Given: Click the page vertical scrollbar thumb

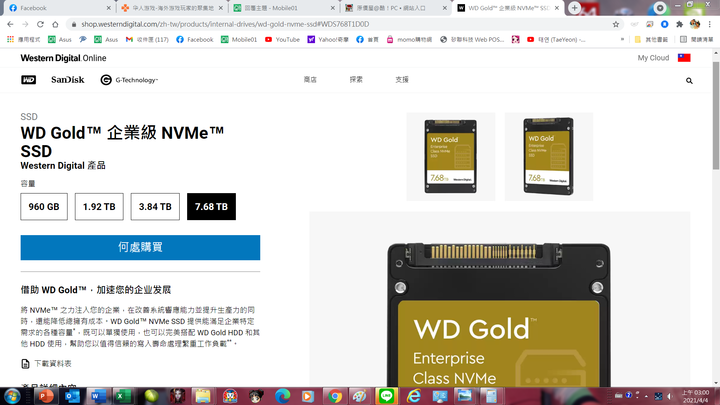Looking at the screenshot, I should click(716, 115).
